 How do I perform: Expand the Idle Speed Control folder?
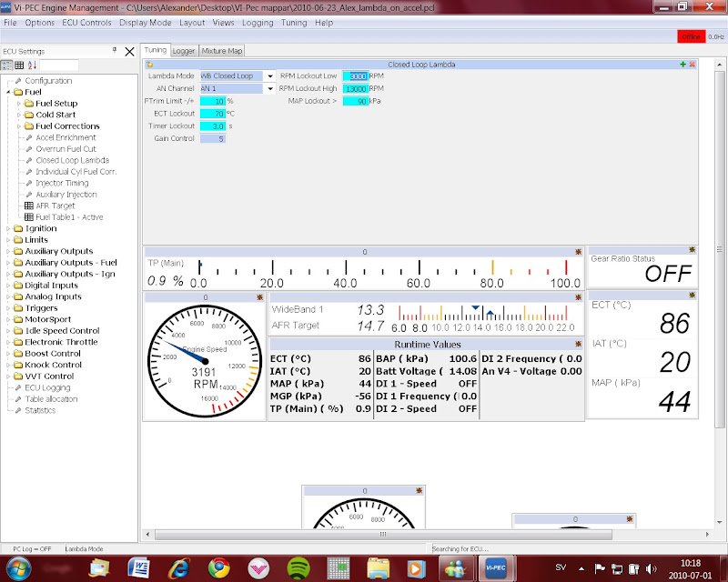[8, 330]
